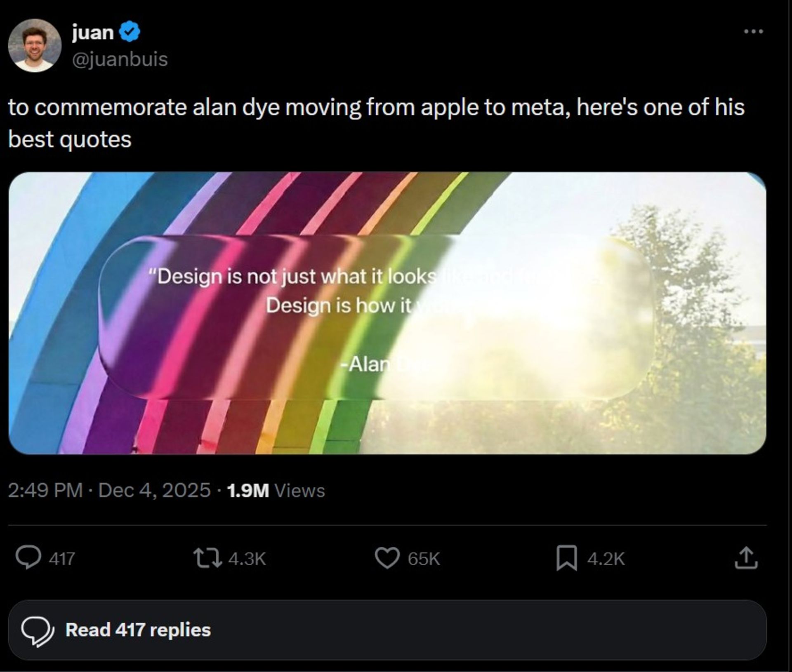Click the 65K likes count
This screenshot has height=672, width=792.
point(424,559)
